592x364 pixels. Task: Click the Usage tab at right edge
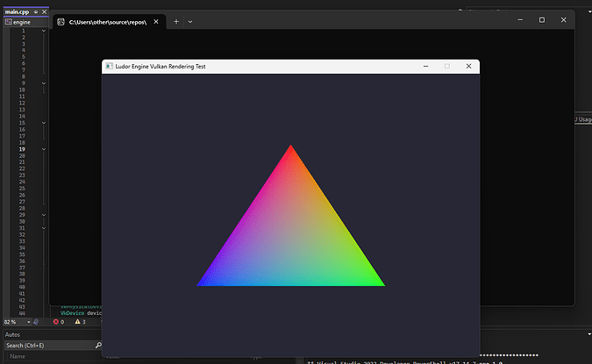pos(583,119)
